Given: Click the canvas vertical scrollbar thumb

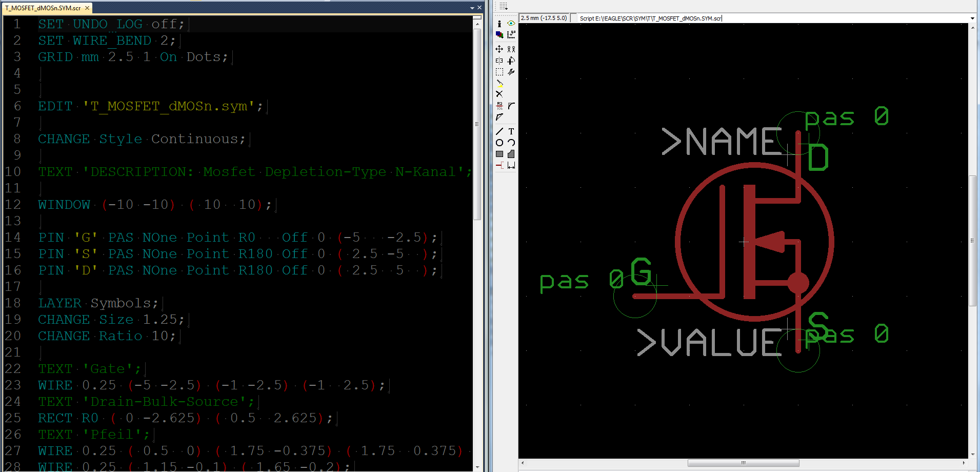Looking at the screenshot, I should (x=972, y=241).
